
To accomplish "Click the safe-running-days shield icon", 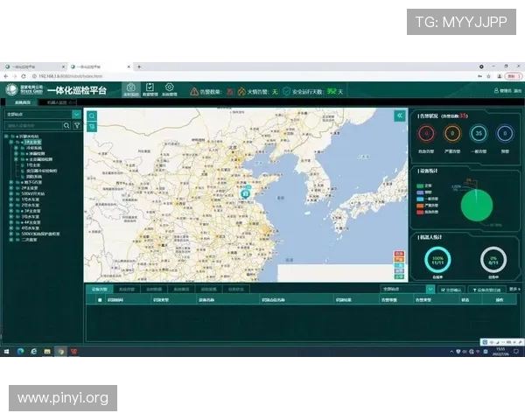I will pyautogui.click(x=286, y=91).
